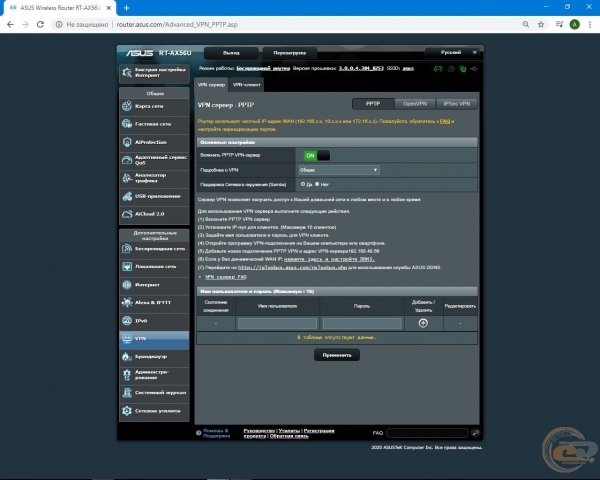Click the FAQ search input field

(x=427, y=433)
